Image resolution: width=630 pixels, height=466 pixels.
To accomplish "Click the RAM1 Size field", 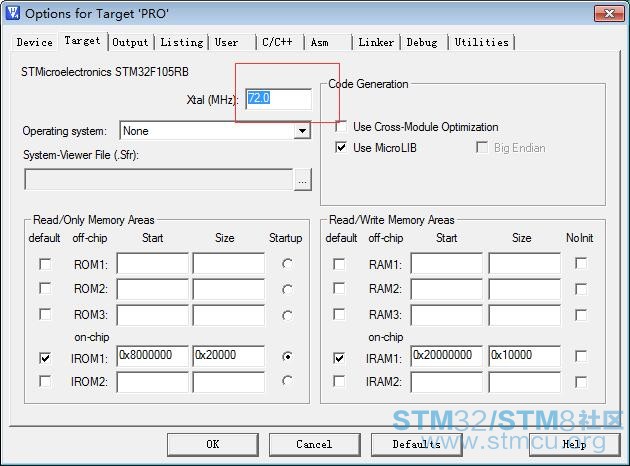I will click(524, 263).
